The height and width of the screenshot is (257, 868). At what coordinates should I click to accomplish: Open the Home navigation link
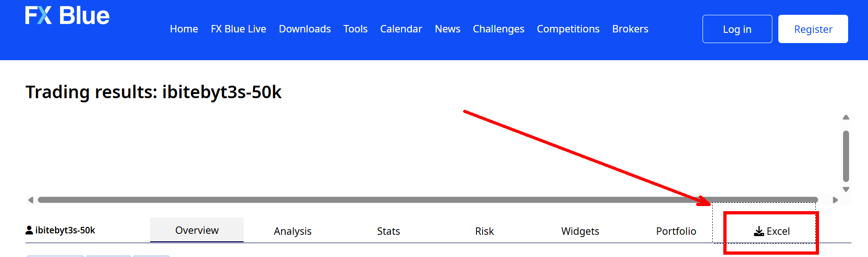coord(184,29)
